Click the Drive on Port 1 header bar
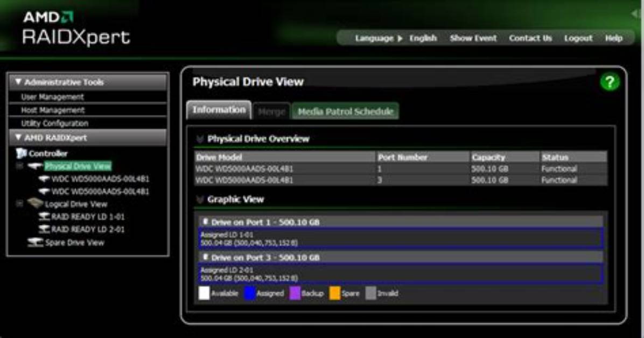The width and height of the screenshot is (644, 338). coord(401,222)
